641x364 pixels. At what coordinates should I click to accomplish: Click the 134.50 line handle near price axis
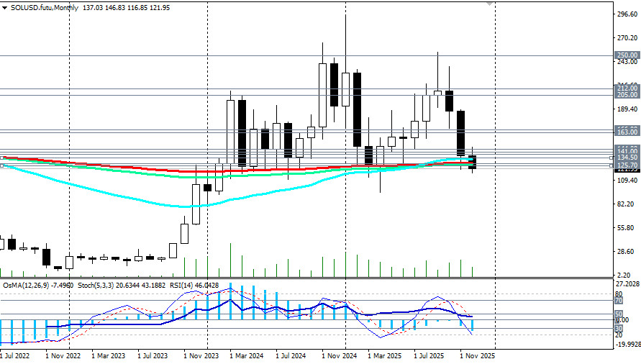coord(612,157)
